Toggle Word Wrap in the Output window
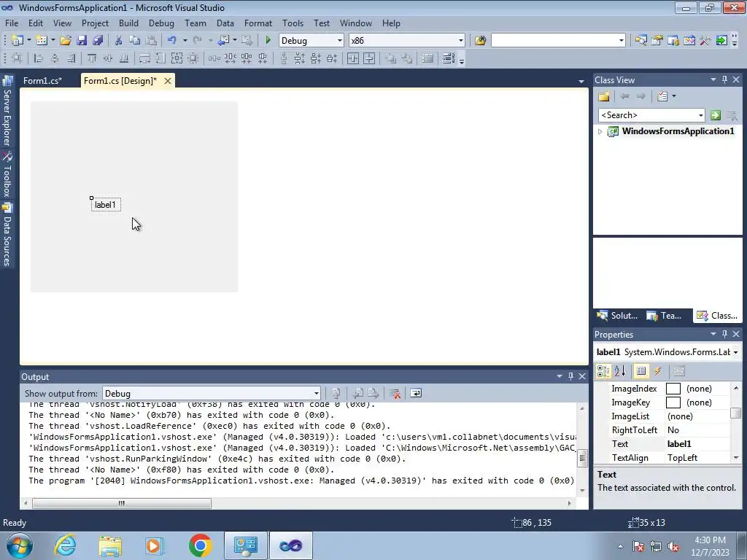Screen dimensions: 747x560 click(416, 393)
